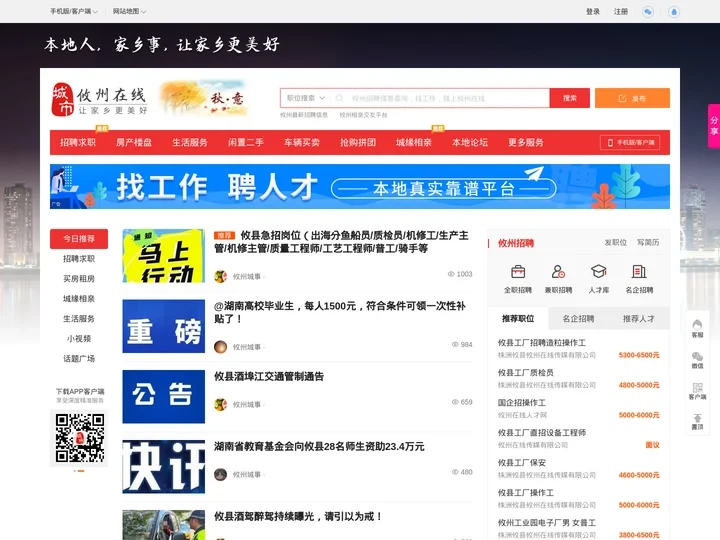Select 话题广场 in left sidebar

tap(79, 359)
